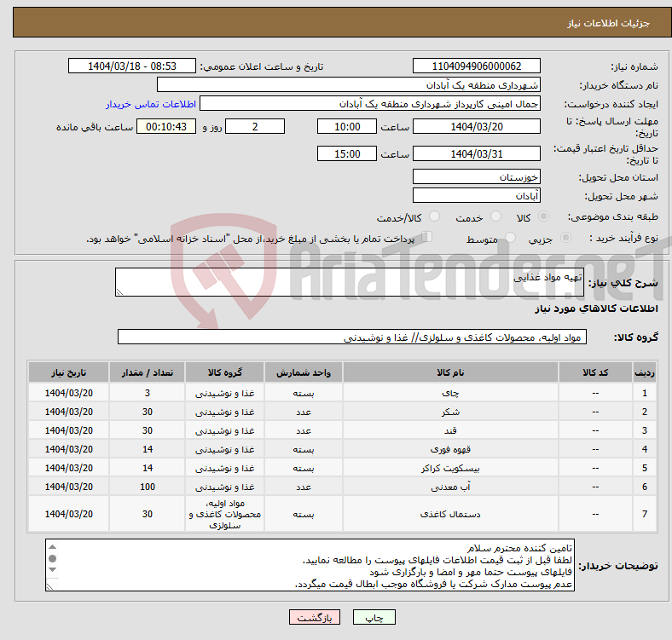672x640 pixels.
Task: Select the کالا radio button
Action: pos(543,216)
